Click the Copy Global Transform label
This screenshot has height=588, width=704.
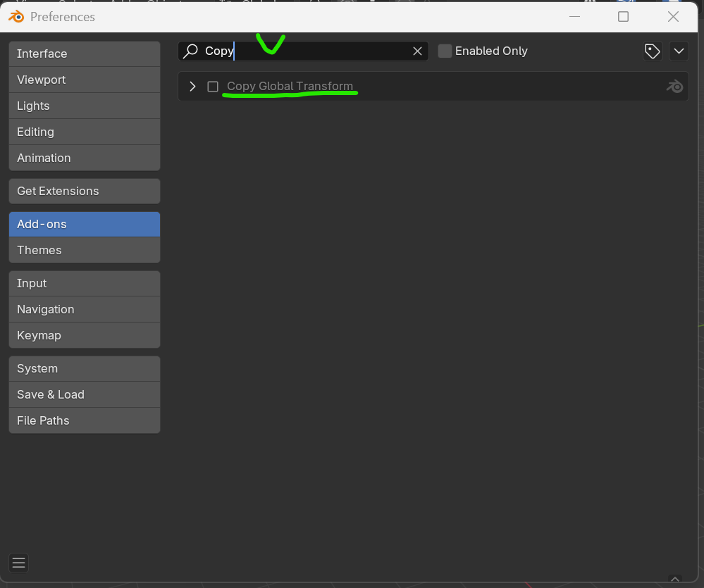[x=290, y=87]
